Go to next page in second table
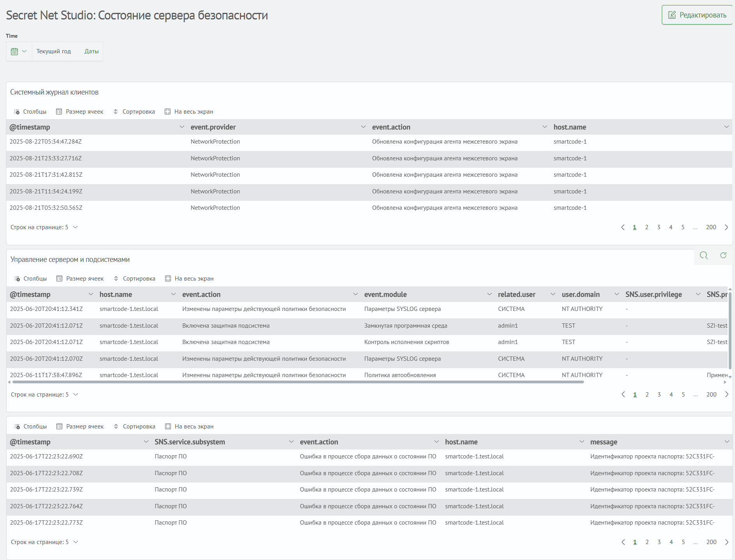The image size is (735, 560). click(726, 395)
